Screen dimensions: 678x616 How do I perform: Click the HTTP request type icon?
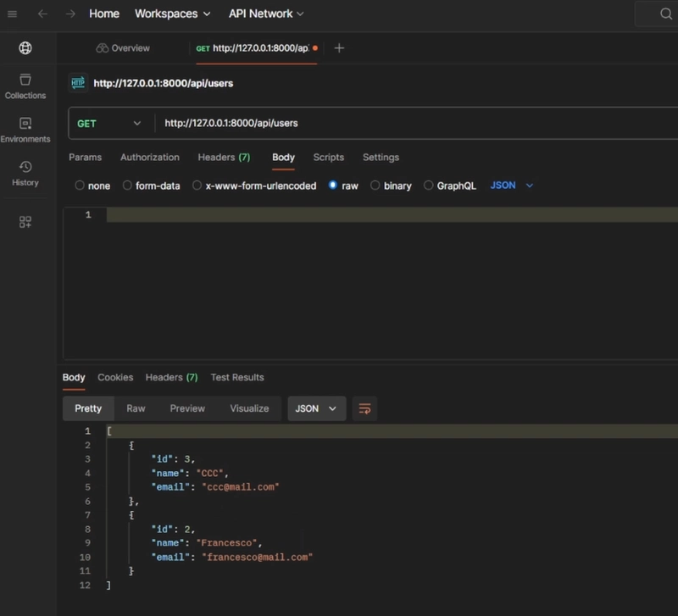pyautogui.click(x=78, y=83)
